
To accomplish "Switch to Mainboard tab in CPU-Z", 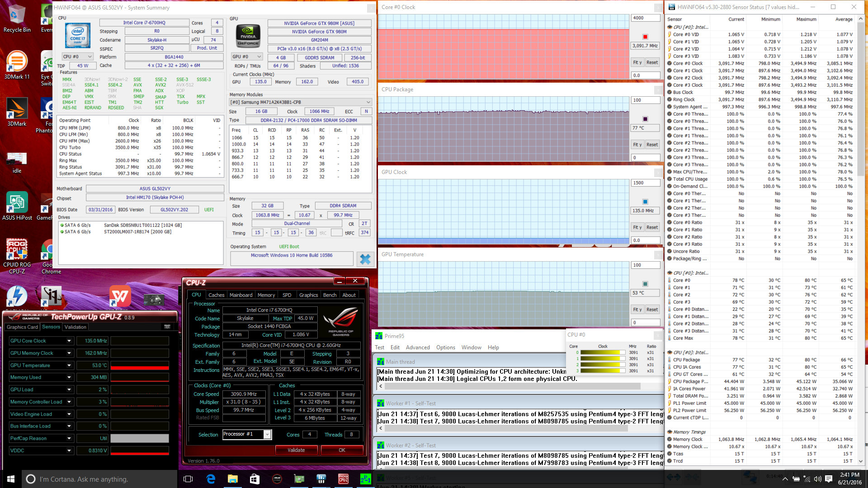I will coord(241,295).
